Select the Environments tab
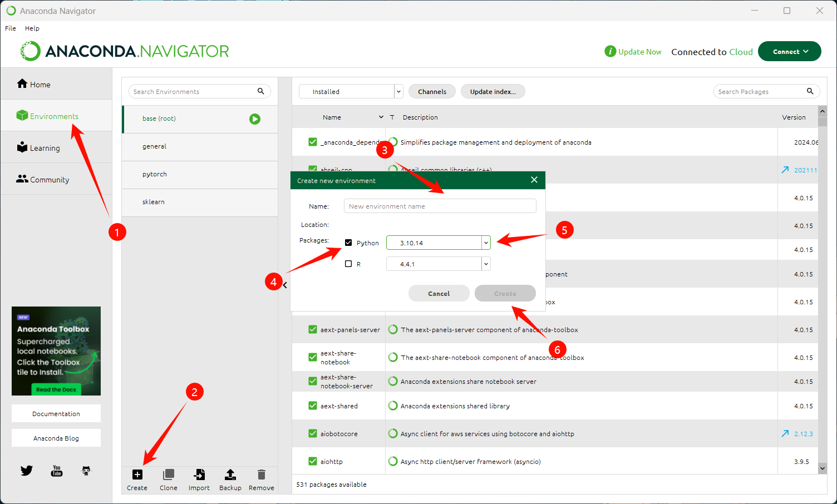The width and height of the screenshot is (837, 504). tap(56, 116)
